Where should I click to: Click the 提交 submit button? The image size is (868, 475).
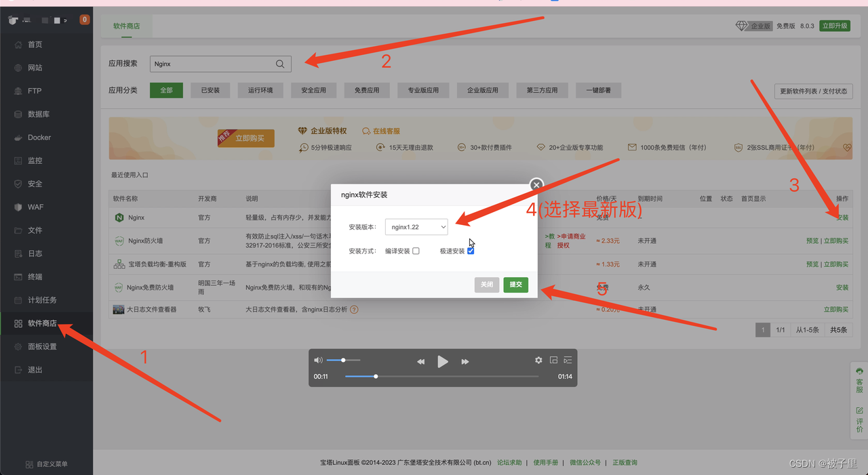click(x=516, y=285)
